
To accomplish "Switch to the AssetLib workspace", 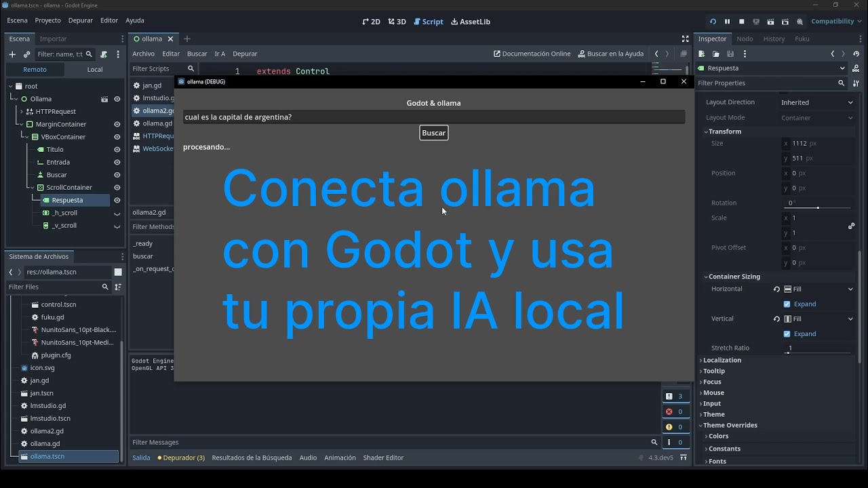I will tap(470, 22).
